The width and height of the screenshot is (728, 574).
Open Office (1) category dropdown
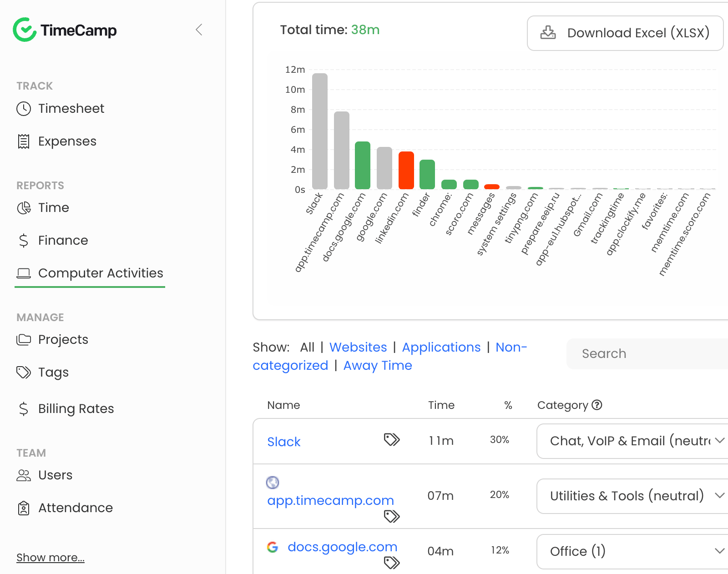tap(633, 552)
